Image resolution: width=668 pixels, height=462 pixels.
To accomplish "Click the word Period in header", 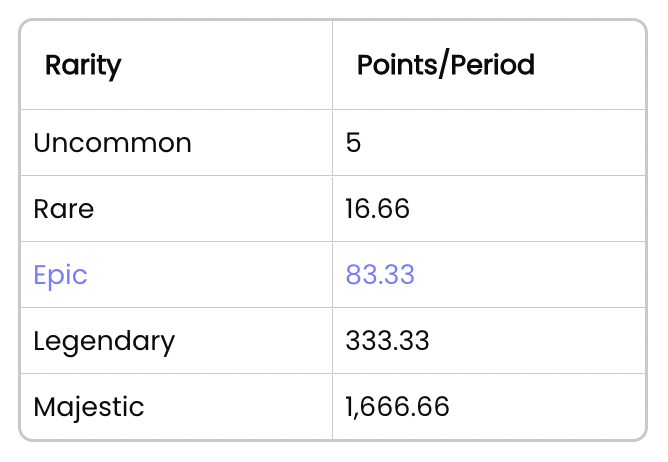I will click(x=493, y=65).
